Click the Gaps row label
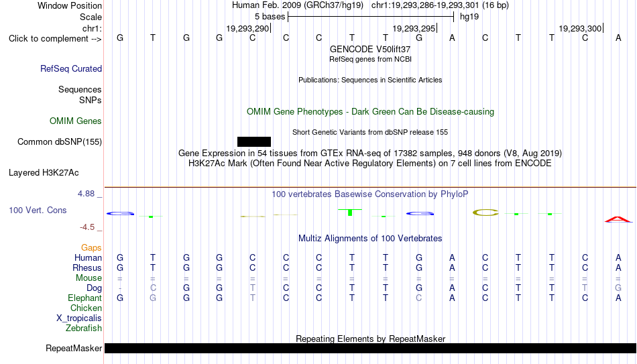 pyautogui.click(x=91, y=248)
